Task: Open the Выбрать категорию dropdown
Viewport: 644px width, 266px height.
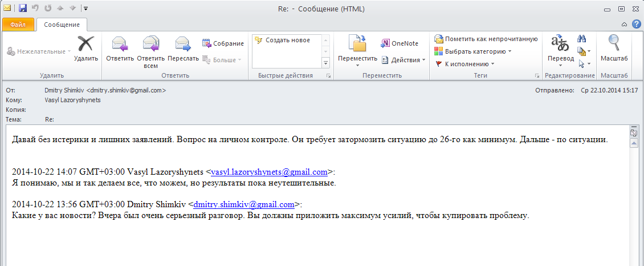Action: coord(472,51)
